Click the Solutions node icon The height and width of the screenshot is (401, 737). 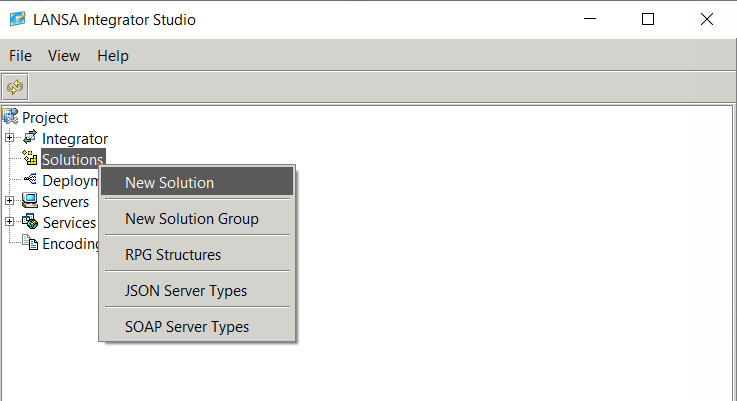click(30, 158)
